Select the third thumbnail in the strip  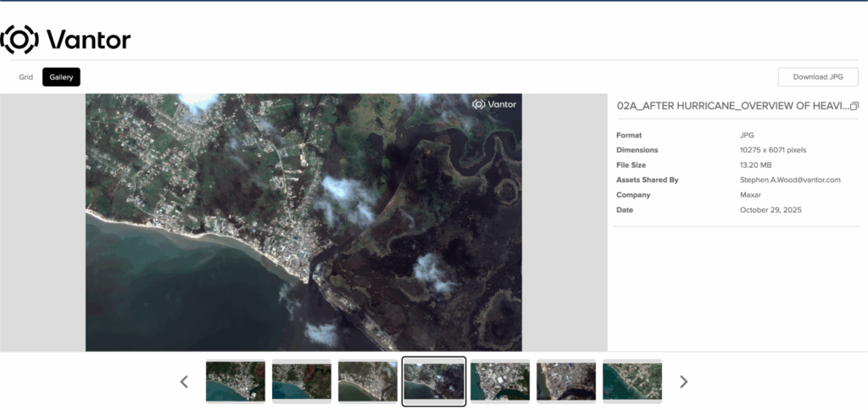click(x=368, y=381)
